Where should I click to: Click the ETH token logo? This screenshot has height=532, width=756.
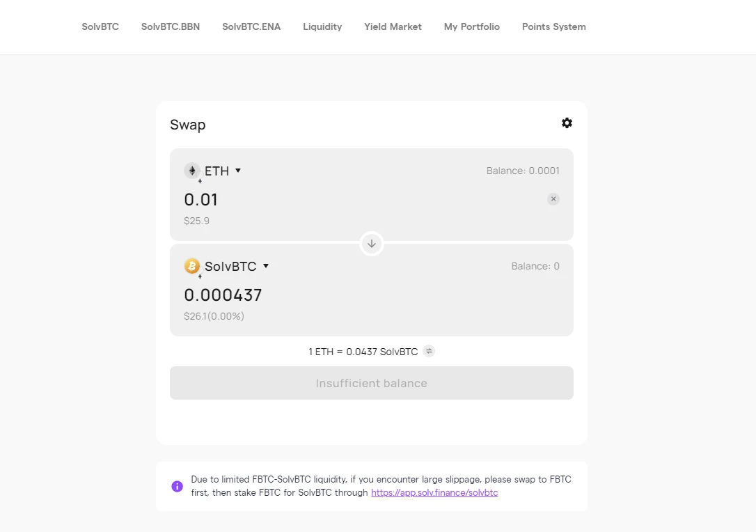(x=192, y=171)
